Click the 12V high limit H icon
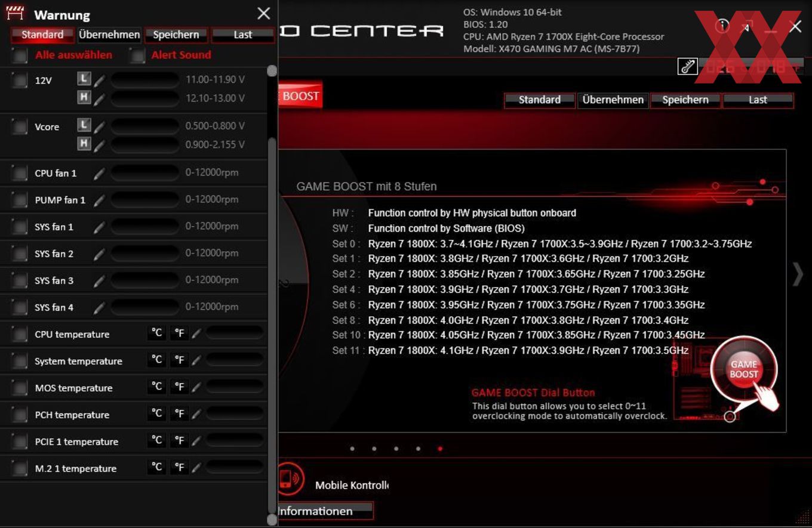This screenshot has width=812, height=528. coord(84,97)
